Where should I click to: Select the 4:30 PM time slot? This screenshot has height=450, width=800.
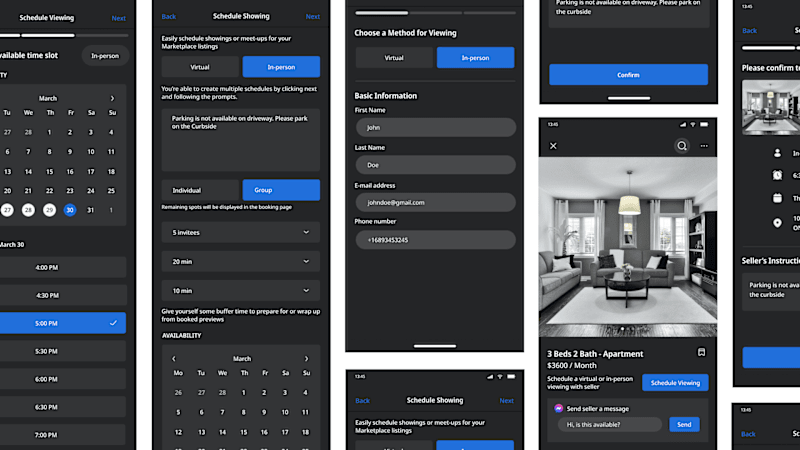coord(62,295)
